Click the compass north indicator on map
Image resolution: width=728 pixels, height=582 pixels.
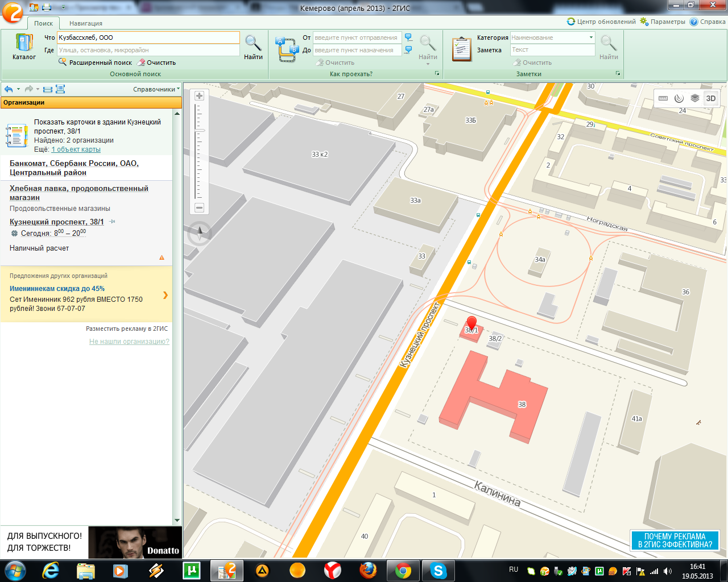[200, 232]
